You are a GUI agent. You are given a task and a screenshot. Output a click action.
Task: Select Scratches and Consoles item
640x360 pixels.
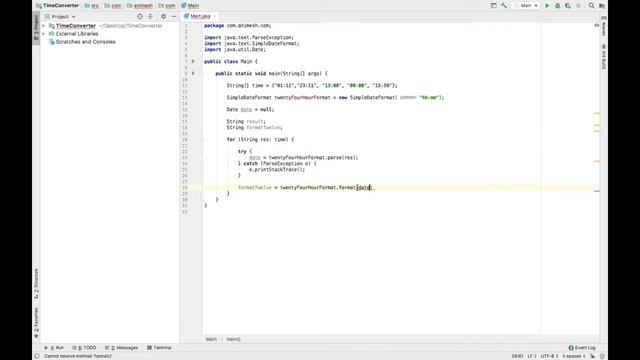click(85, 42)
